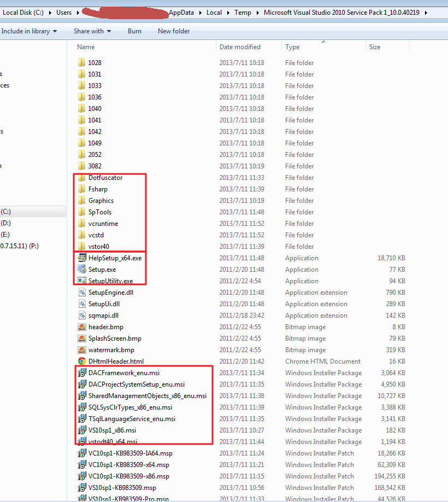Select the folder named 1041

tap(95, 120)
